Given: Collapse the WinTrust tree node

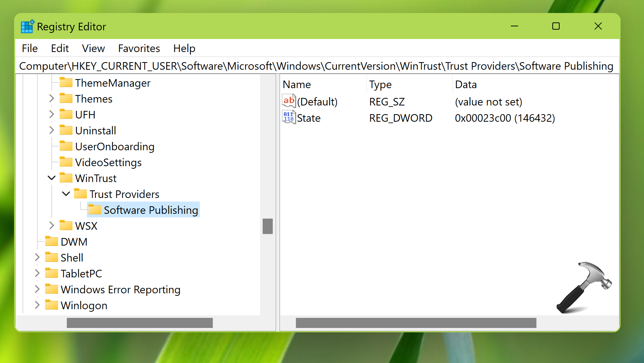Looking at the screenshot, I should pos(52,178).
